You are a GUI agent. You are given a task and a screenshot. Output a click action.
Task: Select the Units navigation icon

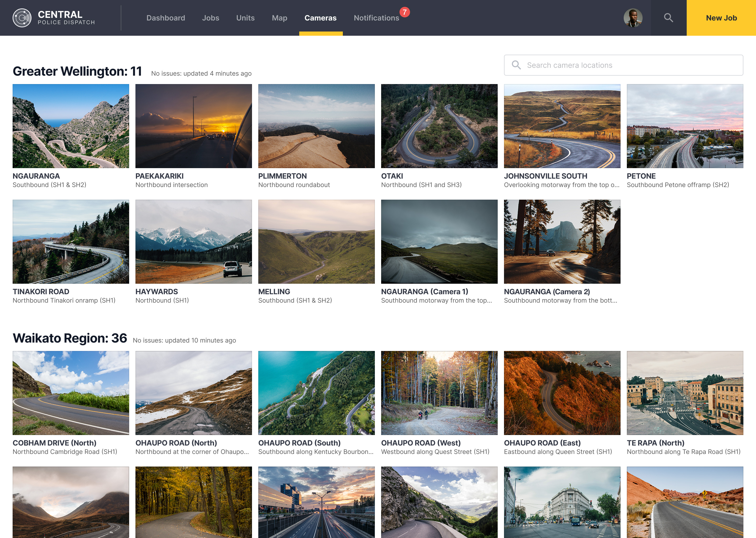click(245, 17)
